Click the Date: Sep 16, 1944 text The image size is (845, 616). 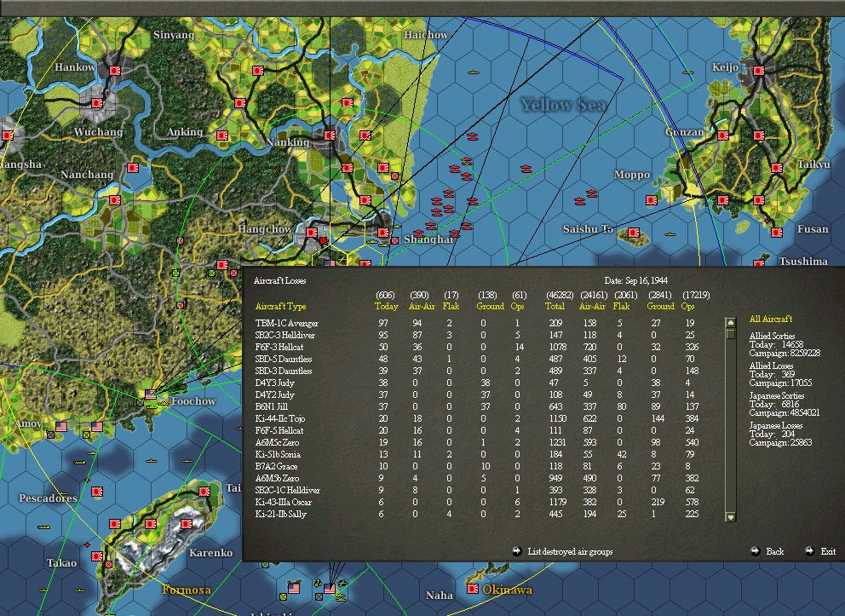point(636,280)
